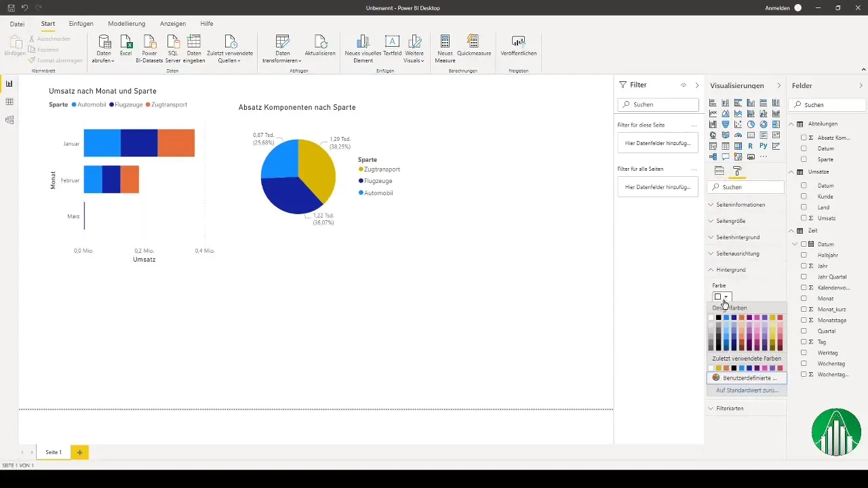
Task: Choose the treemap visual type
Action: tap(776, 125)
